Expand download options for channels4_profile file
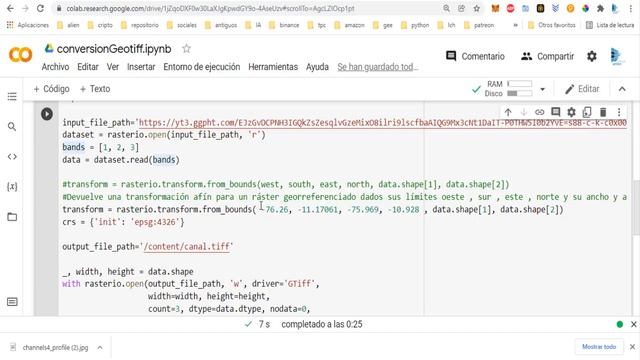The height and width of the screenshot is (360, 640). tap(100, 347)
